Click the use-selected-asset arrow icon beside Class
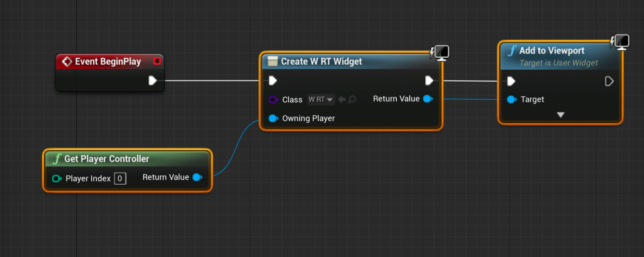Screen dimensions: 644x257 342,99
